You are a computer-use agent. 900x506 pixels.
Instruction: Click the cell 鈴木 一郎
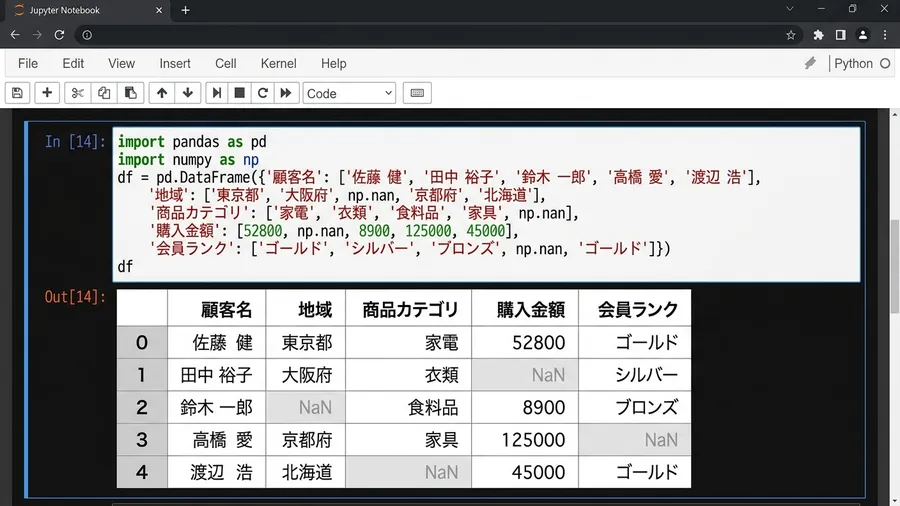click(216, 407)
